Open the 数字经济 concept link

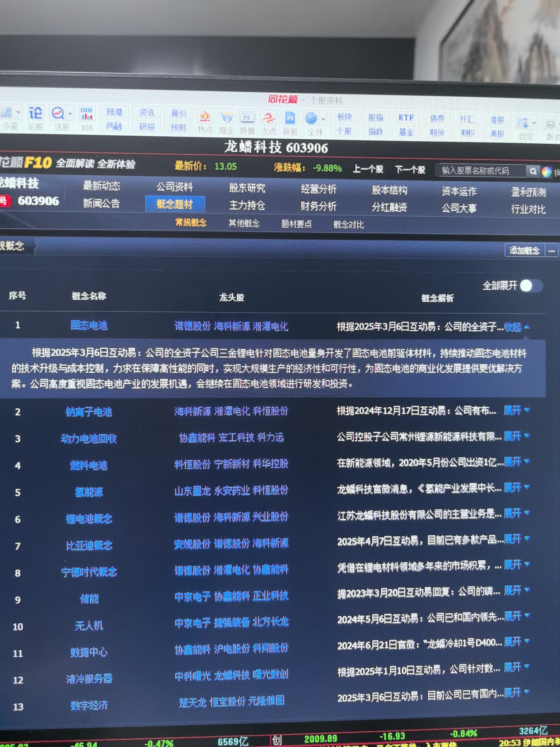pos(89,705)
